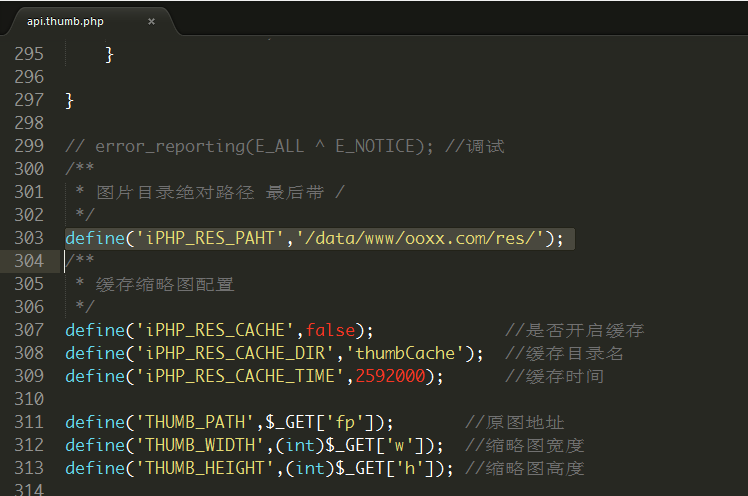Click line number 295 in gutter
The width and height of the screenshot is (748, 496).
(29, 54)
